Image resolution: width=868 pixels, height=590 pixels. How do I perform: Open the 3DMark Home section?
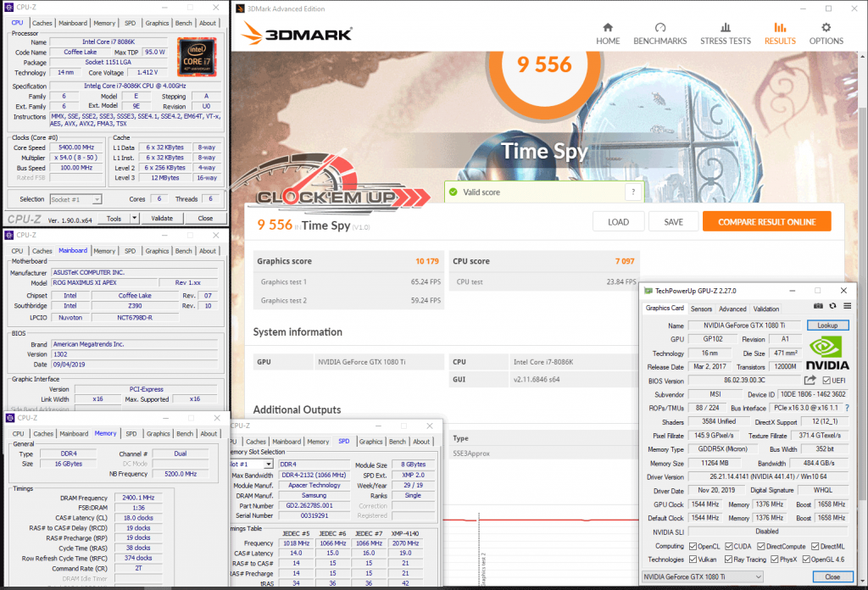point(608,32)
